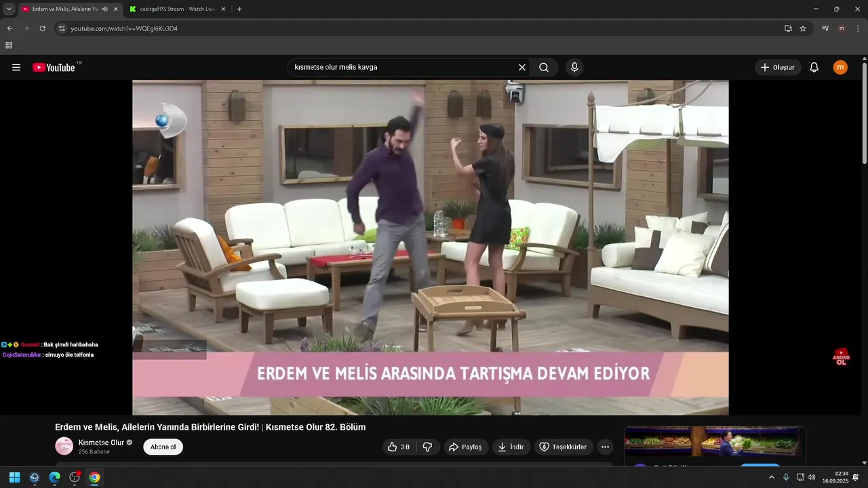The width and height of the screenshot is (868, 488).
Task: Open the media controls icon
Action: click(x=825, y=28)
